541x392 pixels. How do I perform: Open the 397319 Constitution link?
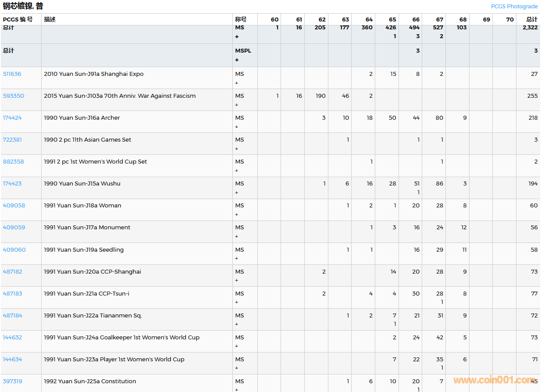pyautogui.click(x=12, y=381)
